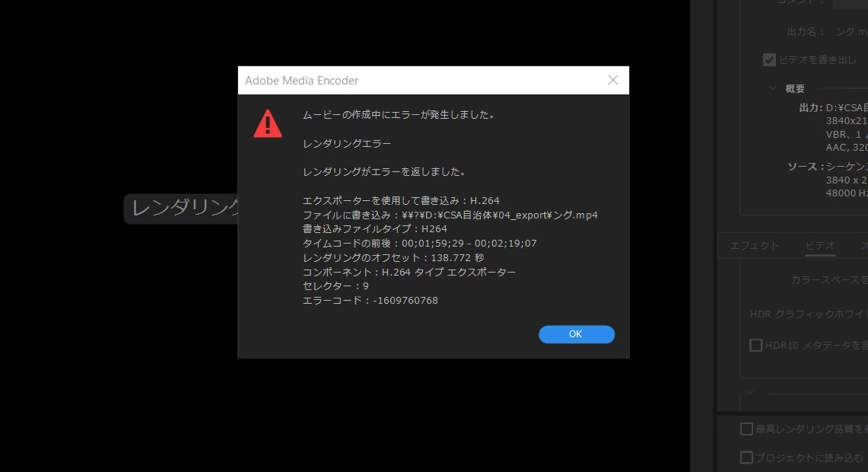Close the Adobe Media Encoder error dialog
The height and width of the screenshot is (472, 868).
click(613, 81)
